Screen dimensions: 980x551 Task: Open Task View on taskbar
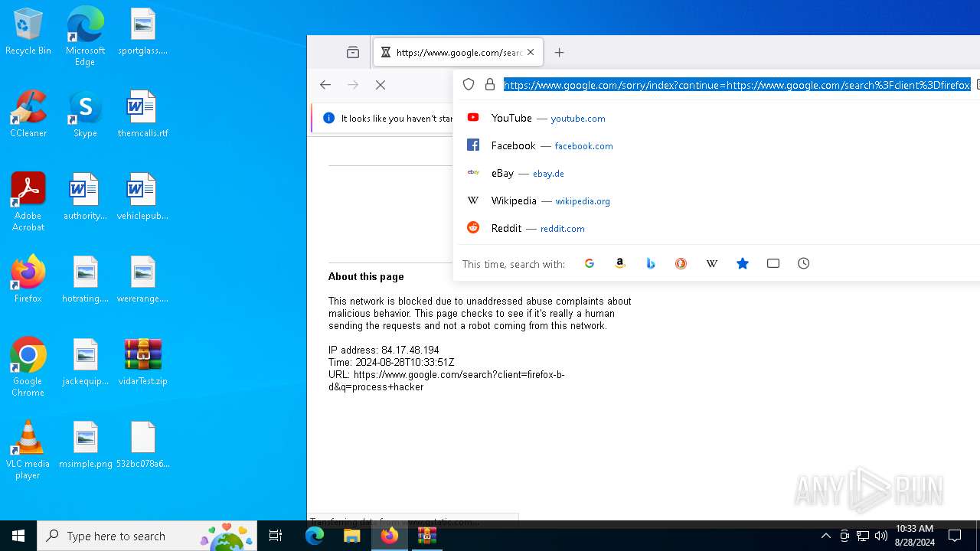point(276,536)
